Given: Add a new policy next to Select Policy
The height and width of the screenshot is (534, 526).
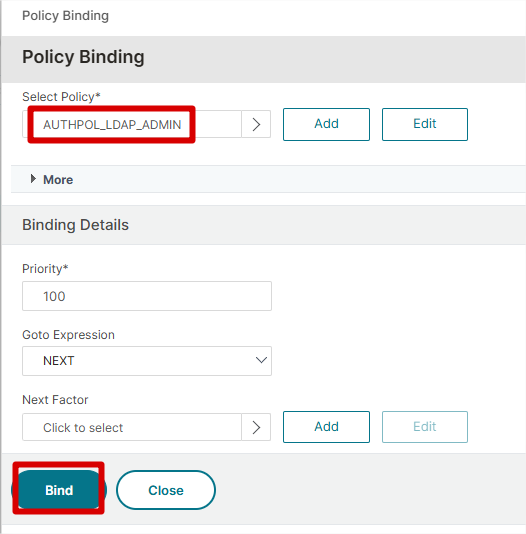Looking at the screenshot, I should coord(326,124).
